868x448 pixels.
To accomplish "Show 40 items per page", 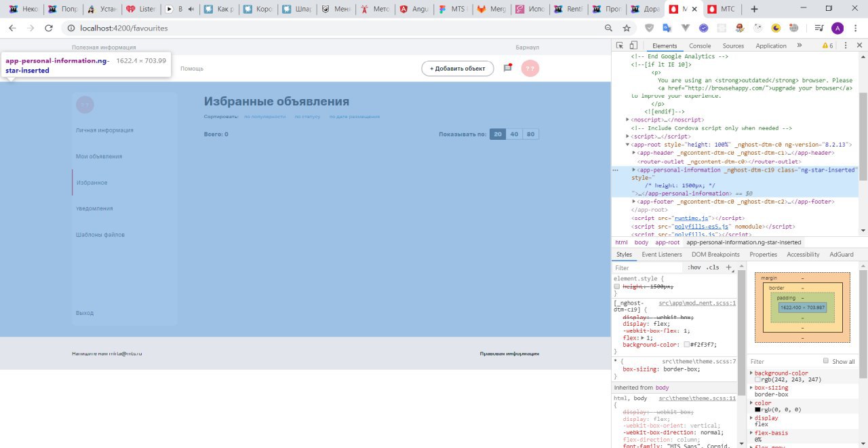I will [514, 134].
